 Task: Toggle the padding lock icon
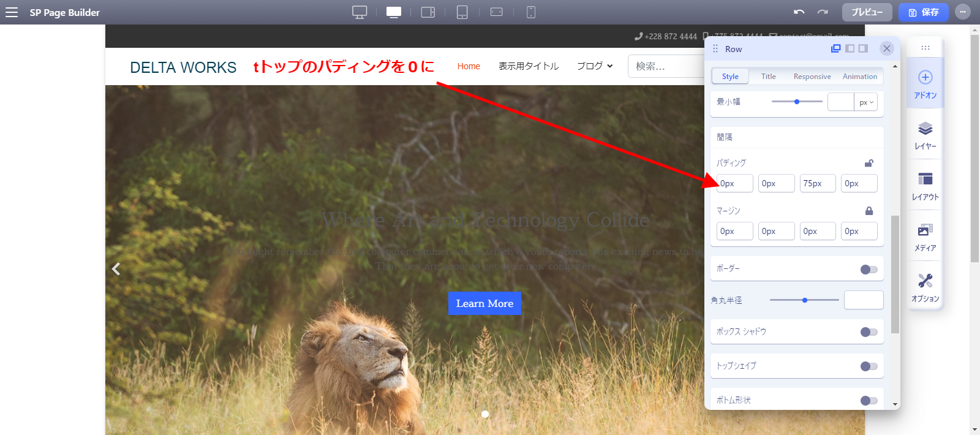click(869, 163)
